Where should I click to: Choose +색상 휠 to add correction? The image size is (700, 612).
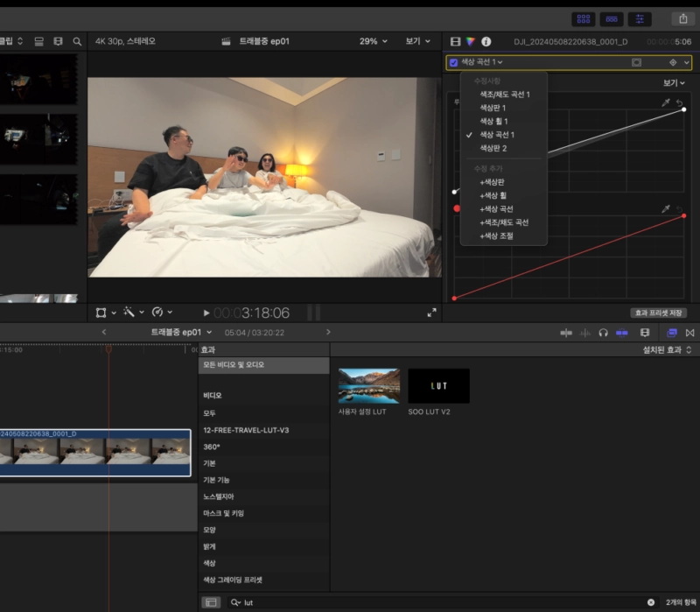click(493, 195)
